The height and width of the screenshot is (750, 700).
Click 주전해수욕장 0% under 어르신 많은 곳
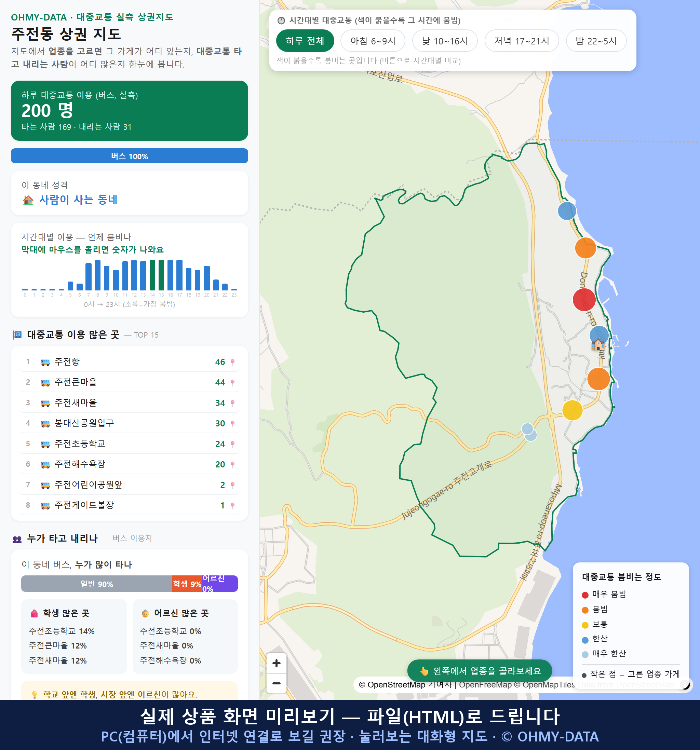click(x=170, y=660)
